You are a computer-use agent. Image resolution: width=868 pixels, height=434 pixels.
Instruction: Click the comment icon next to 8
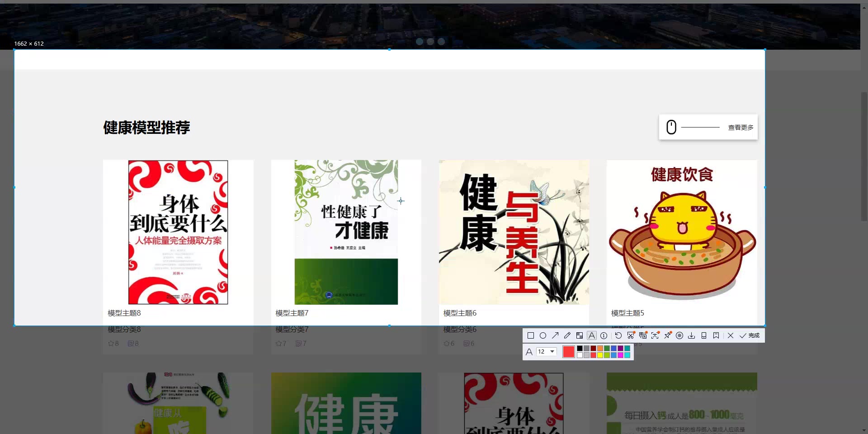(x=131, y=344)
